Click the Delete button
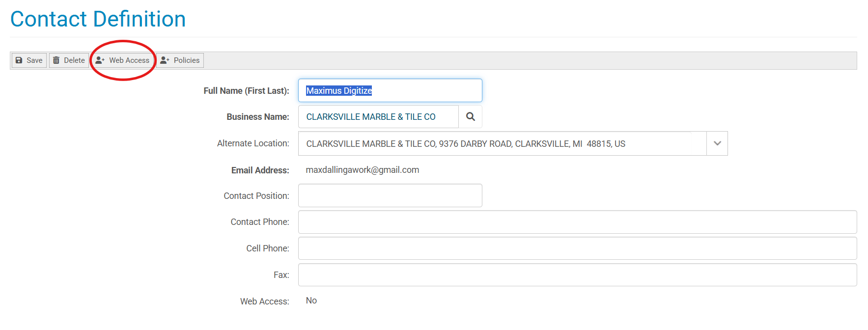Screen dimensions: 868x330 [69, 60]
